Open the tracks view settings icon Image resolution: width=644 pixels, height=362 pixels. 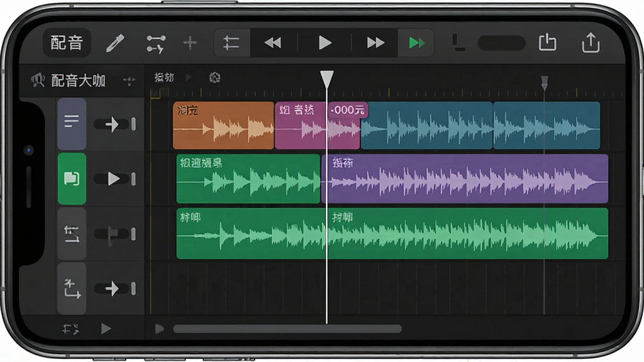(x=231, y=43)
